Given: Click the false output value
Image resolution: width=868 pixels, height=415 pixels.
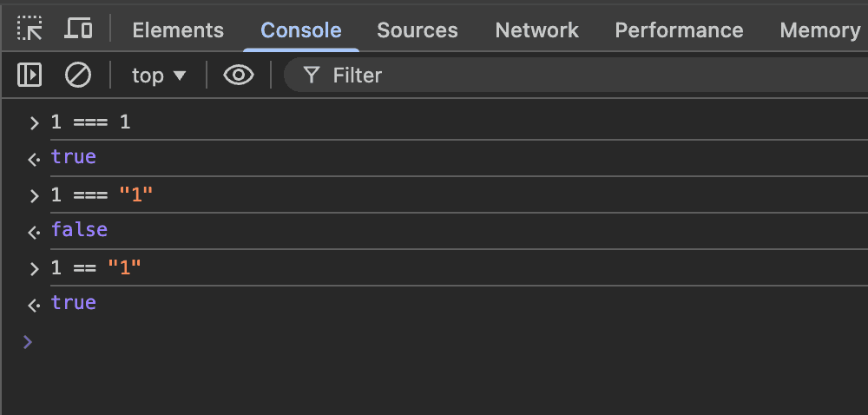Looking at the screenshot, I should coord(79,230).
